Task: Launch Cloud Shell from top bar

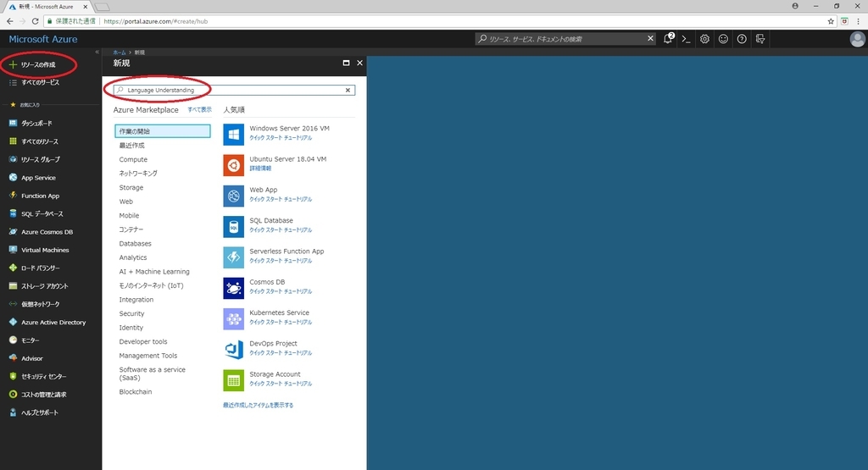Action: pyautogui.click(x=686, y=39)
